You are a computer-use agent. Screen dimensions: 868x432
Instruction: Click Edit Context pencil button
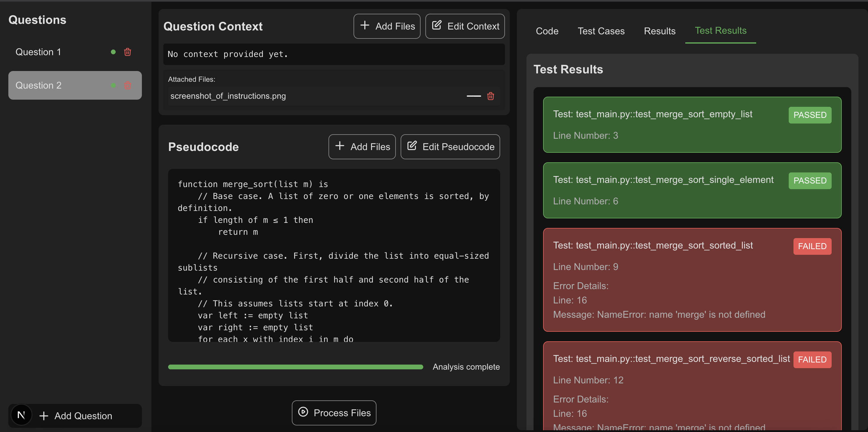coord(465,26)
